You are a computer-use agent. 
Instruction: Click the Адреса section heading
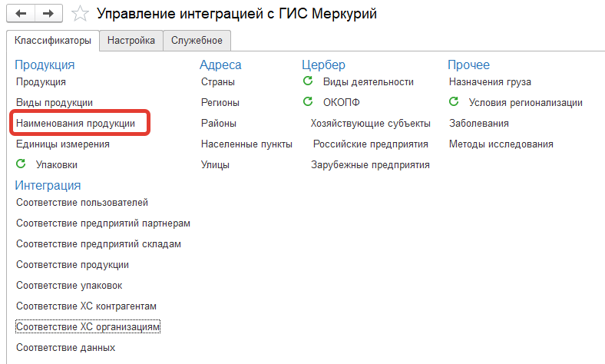[x=220, y=65]
